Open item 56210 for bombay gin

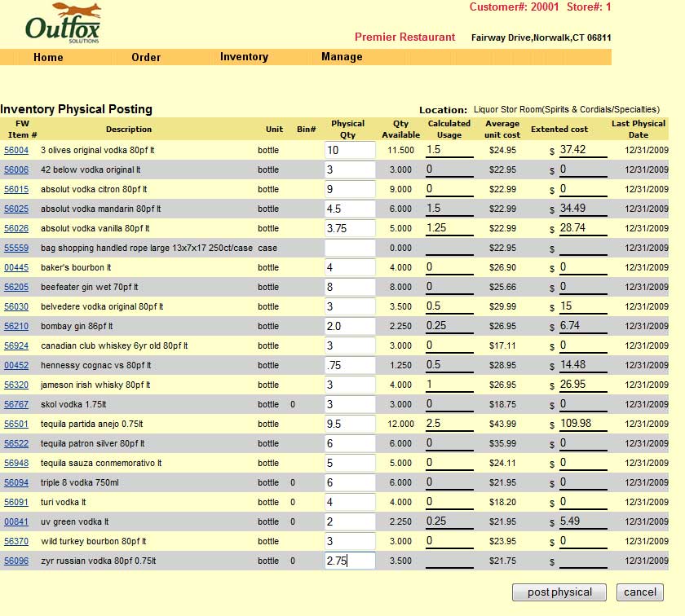[x=16, y=326]
